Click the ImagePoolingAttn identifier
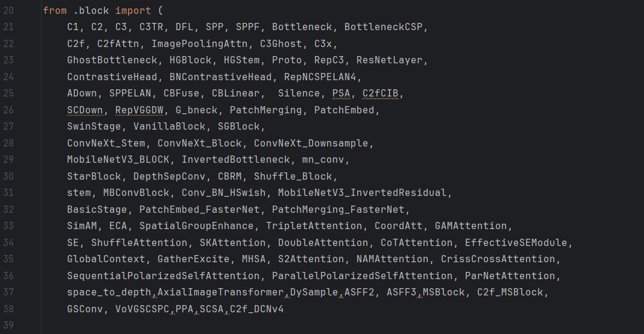This screenshot has width=644, height=334. 200,44
